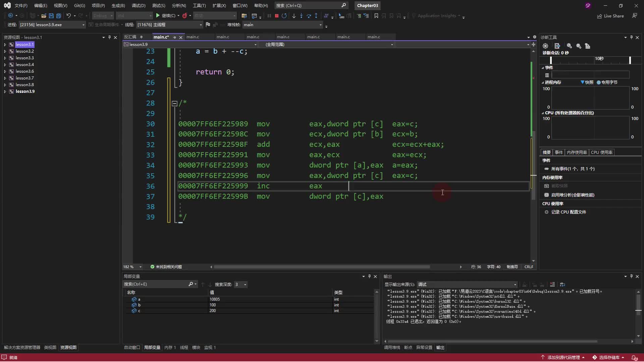This screenshot has width=644, height=362.
Task: Collapse the comment block at line 28
Action: 174,104
